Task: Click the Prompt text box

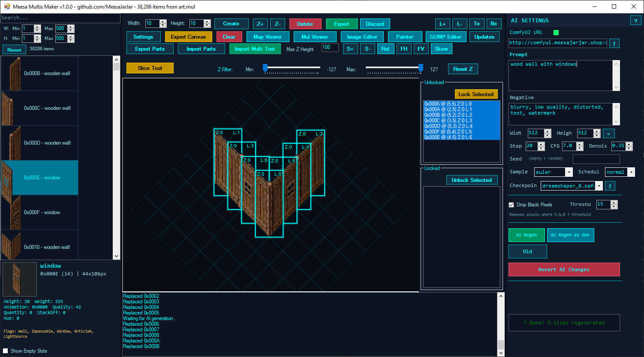Action: [x=561, y=76]
